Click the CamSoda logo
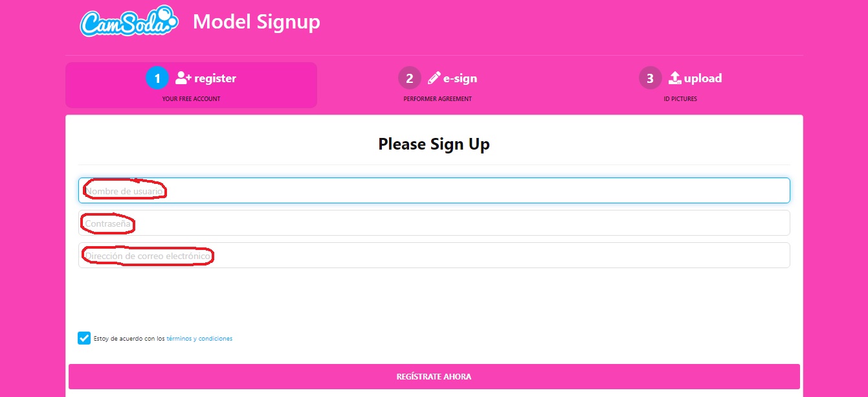Image resolution: width=868 pixels, height=397 pixels. point(129,21)
